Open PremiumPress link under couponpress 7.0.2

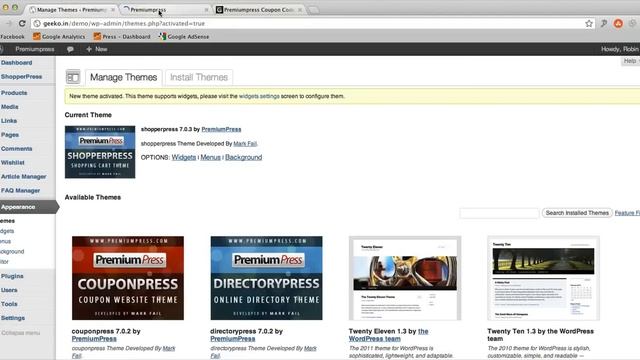coord(94,339)
